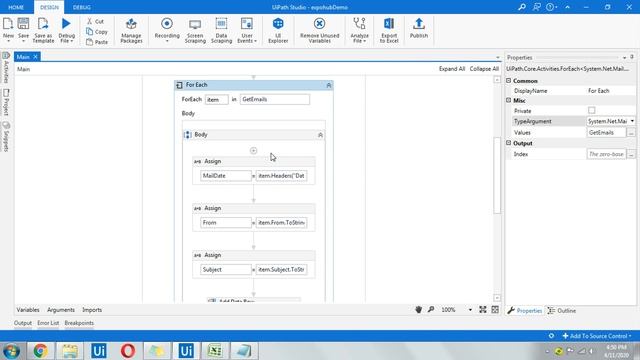Open Chrome from the taskbar
This screenshot has width=640, height=360.
pyautogui.click(x=40, y=351)
